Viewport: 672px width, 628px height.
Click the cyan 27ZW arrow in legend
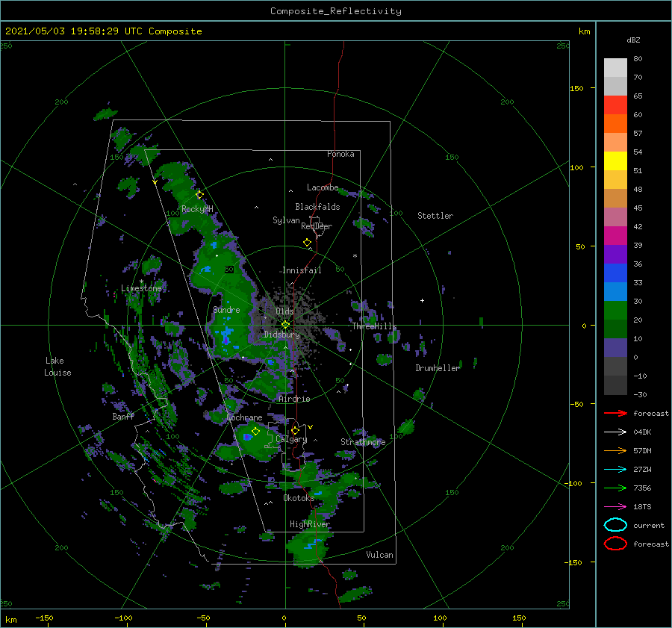(x=615, y=470)
